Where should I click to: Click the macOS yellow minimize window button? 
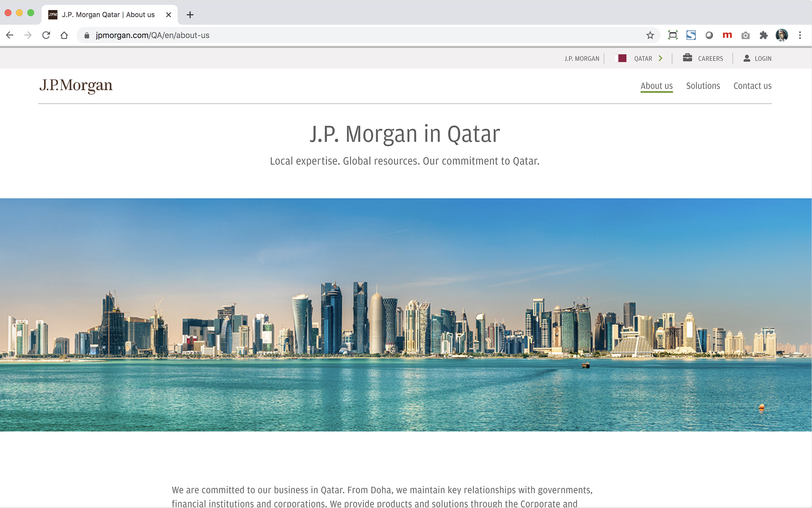point(19,13)
